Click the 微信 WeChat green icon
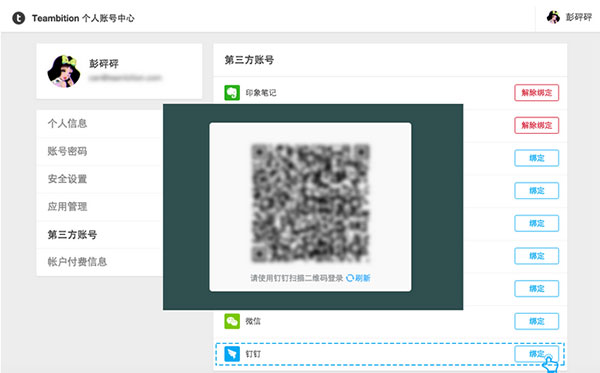 click(232, 321)
